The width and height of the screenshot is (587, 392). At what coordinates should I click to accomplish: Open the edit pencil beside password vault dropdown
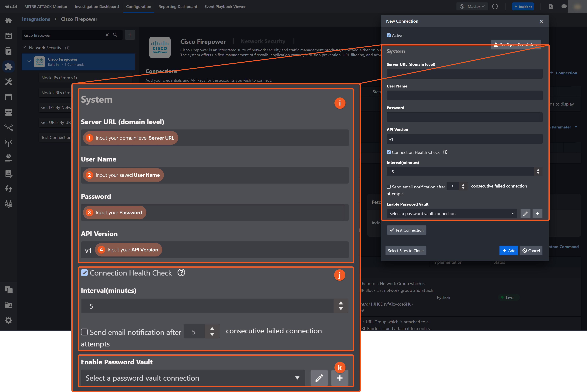(x=526, y=213)
